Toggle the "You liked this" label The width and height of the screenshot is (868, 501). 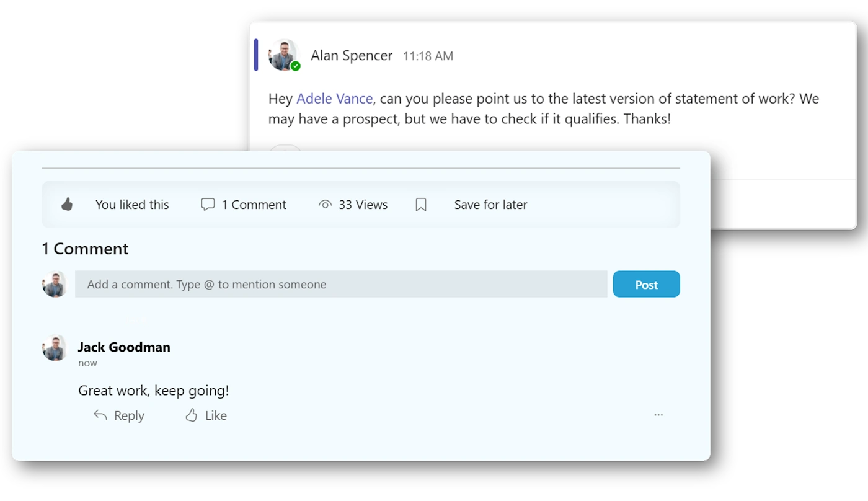click(x=131, y=205)
